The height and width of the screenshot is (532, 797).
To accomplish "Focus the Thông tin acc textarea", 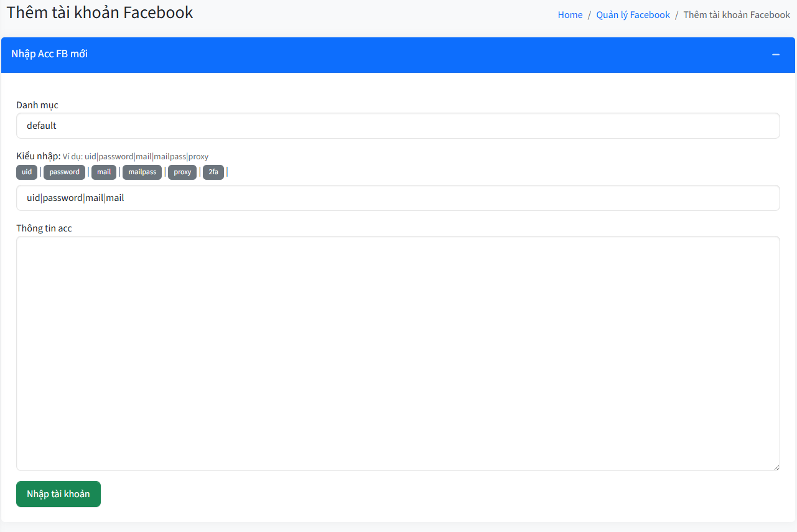I will pyautogui.click(x=398, y=353).
